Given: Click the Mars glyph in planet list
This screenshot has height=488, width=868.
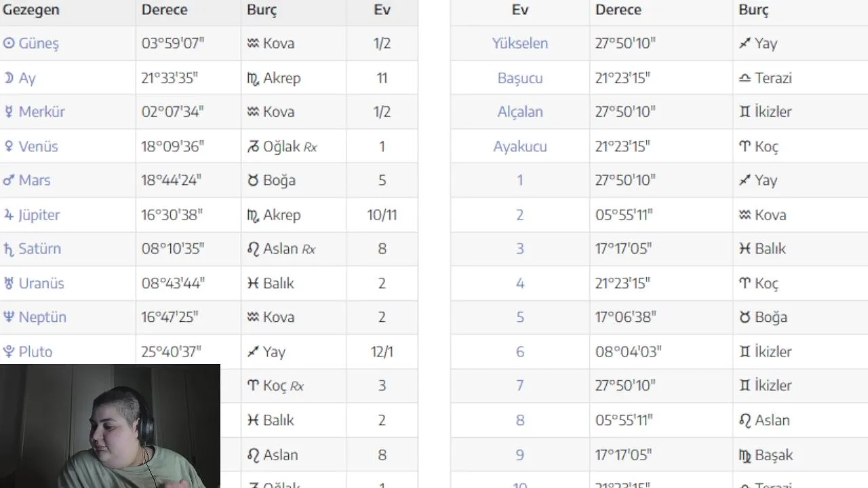Looking at the screenshot, I should (x=9, y=180).
